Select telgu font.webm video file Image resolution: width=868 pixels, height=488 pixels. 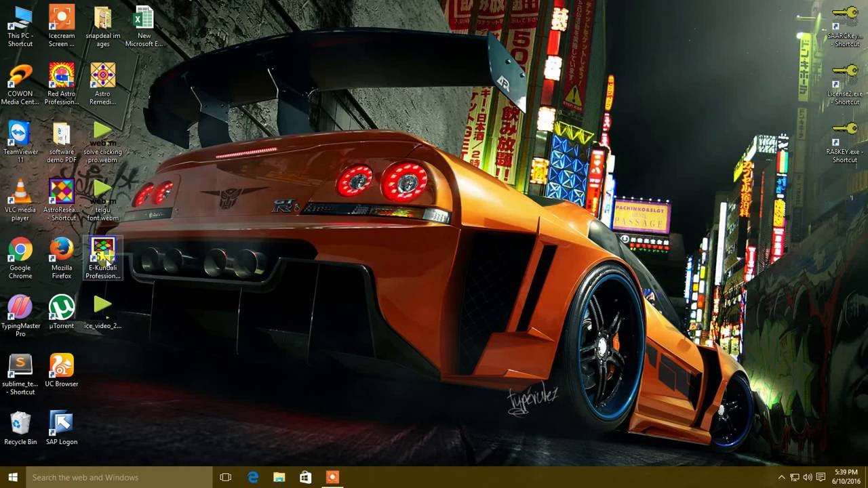(x=103, y=201)
